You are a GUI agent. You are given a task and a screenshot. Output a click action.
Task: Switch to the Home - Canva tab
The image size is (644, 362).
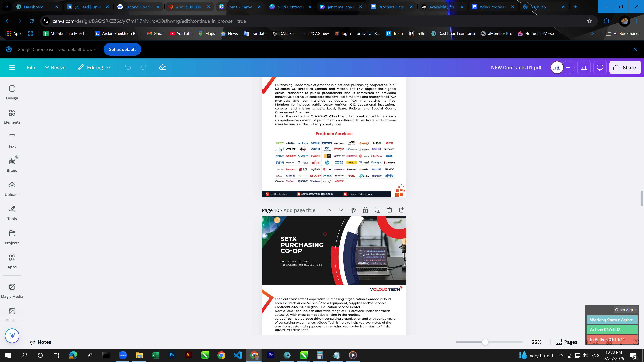pyautogui.click(x=239, y=7)
